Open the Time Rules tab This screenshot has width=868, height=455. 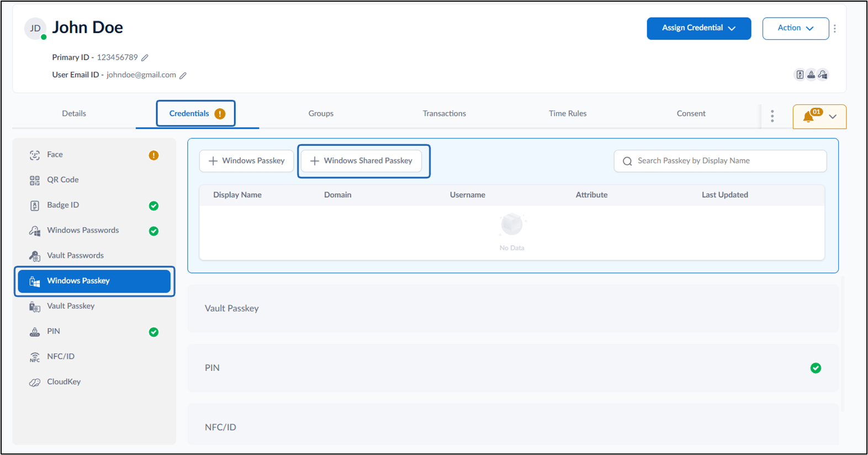click(x=568, y=114)
